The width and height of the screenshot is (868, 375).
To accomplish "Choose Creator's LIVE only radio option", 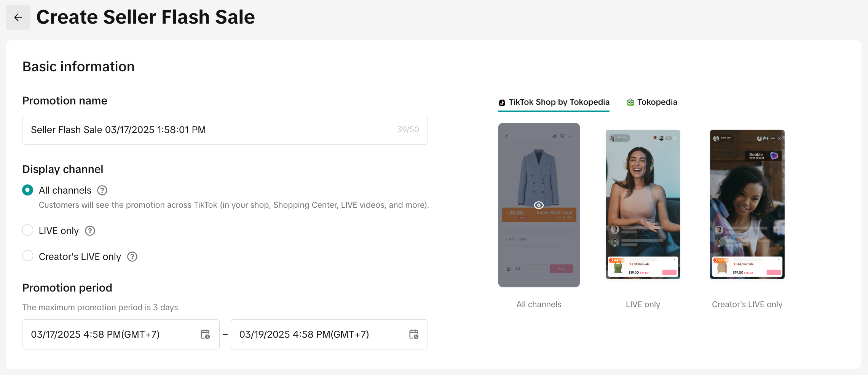I will point(28,256).
